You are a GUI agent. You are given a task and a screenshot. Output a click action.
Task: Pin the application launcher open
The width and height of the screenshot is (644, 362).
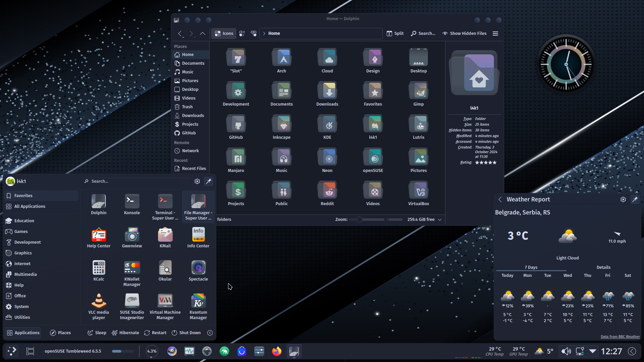coord(209,181)
